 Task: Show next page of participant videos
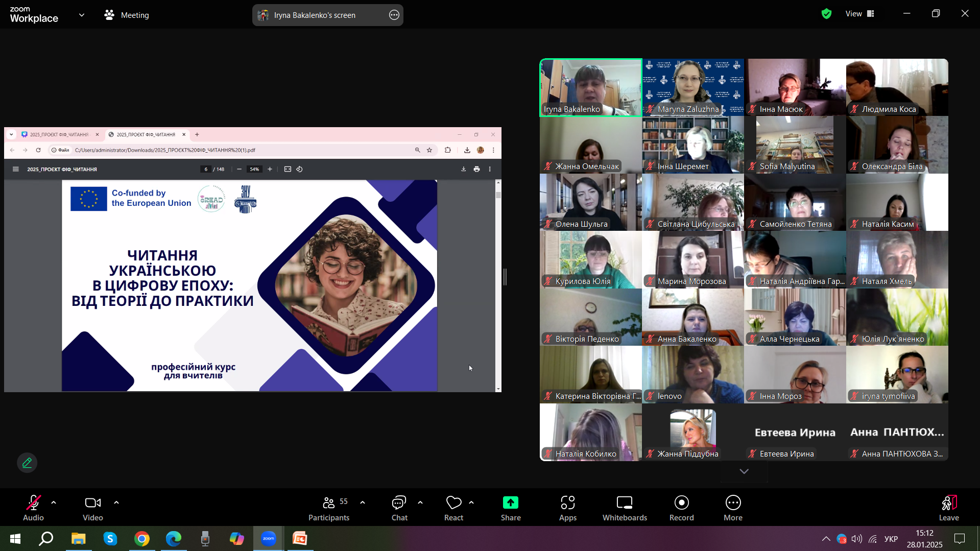coord(744,471)
